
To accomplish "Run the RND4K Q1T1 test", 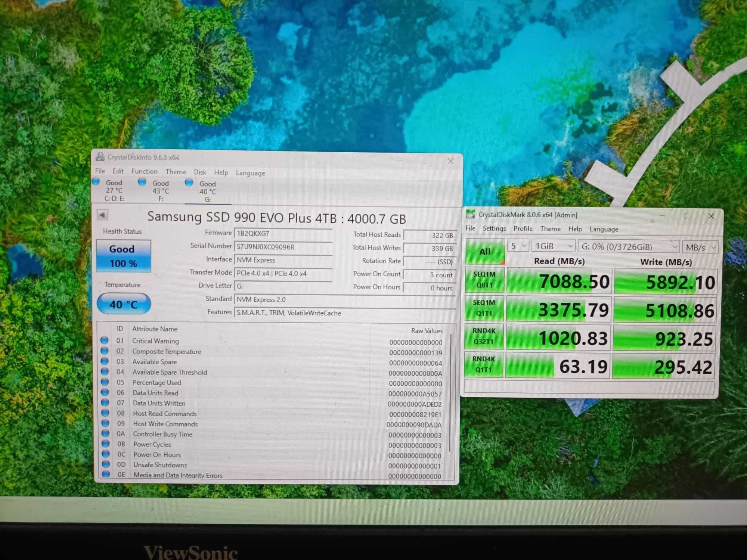I will (483, 364).
